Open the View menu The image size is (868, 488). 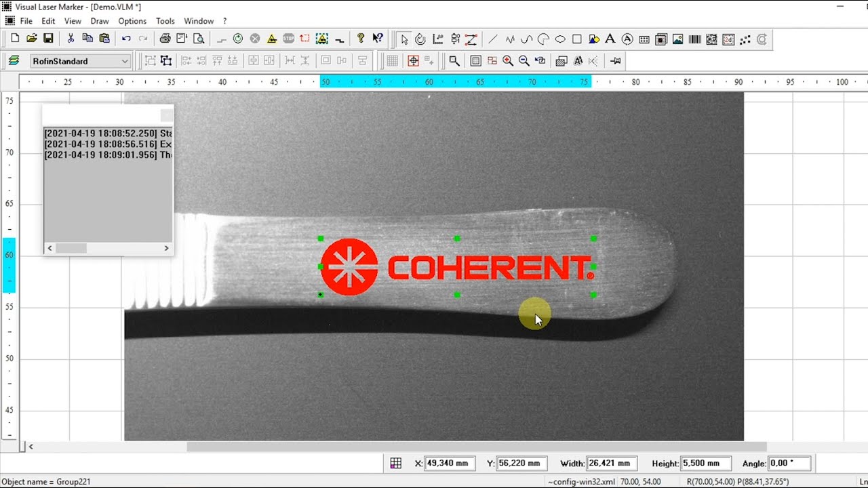(x=73, y=21)
